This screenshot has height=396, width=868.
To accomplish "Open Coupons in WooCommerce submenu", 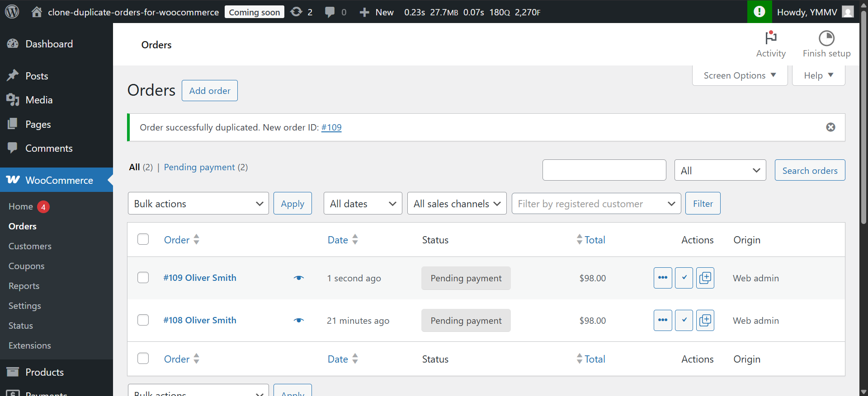I will pyautogui.click(x=26, y=266).
